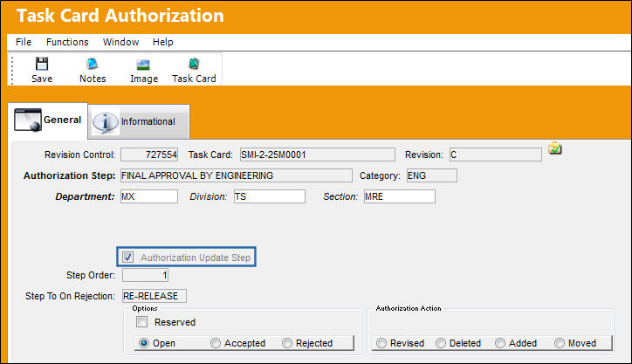This screenshot has width=632, height=364.
Task: Open the Window menu
Action: tap(120, 42)
